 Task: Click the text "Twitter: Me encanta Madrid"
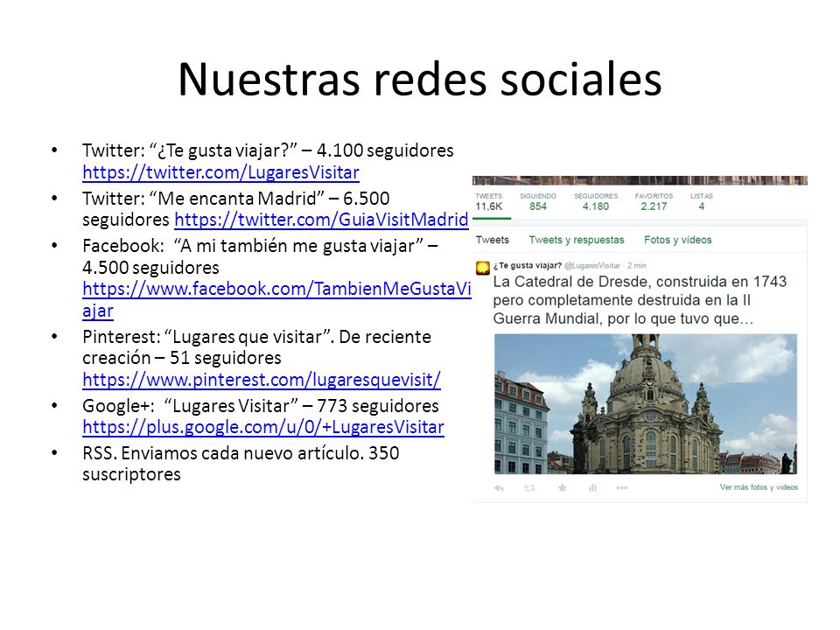coord(203,199)
